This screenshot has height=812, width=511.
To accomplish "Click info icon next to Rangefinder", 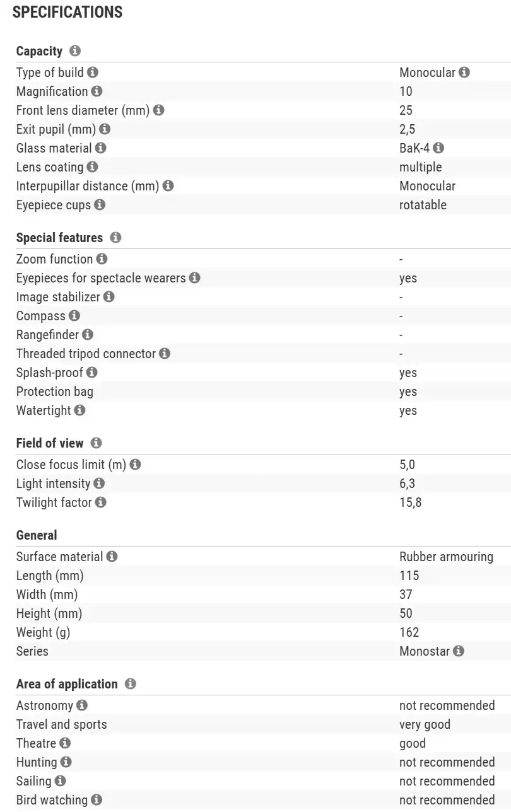I will pyautogui.click(x=88, y=335).
